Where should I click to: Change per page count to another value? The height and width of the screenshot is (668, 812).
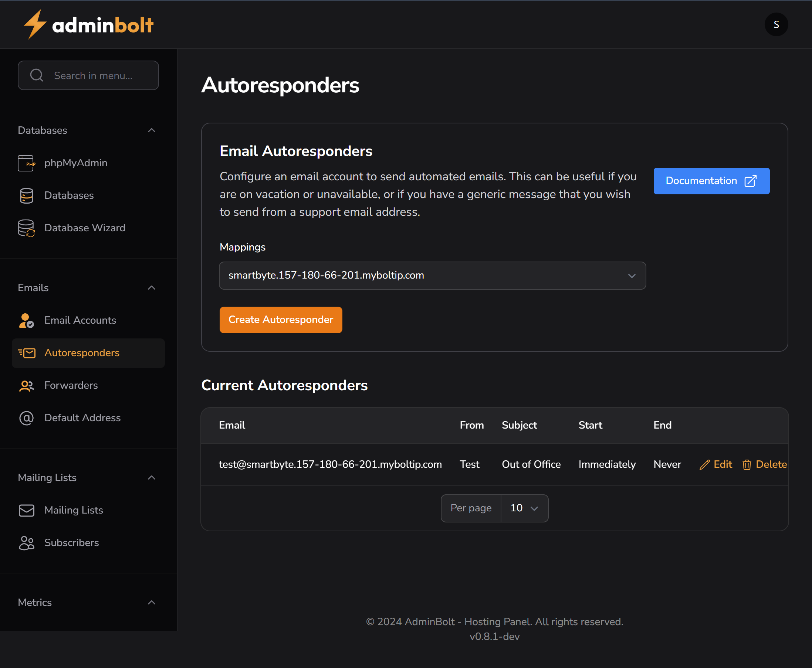pyautogui.click(x=524, y=508)
